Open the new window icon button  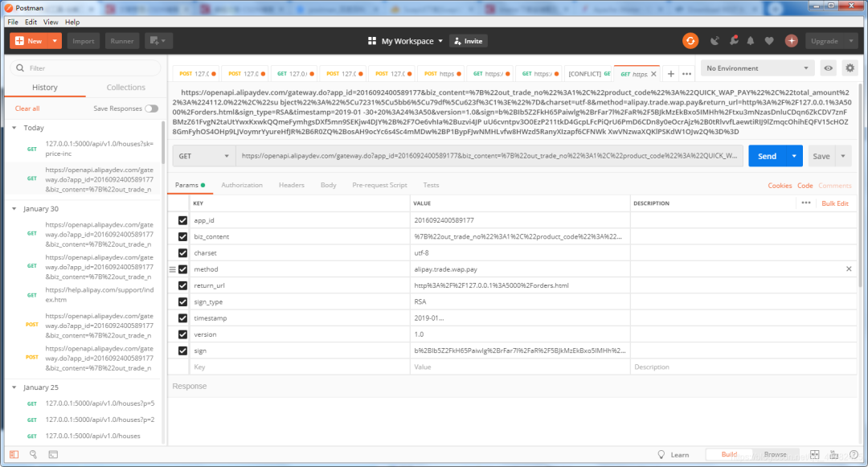pyautogui.click(x=158, y=41)
